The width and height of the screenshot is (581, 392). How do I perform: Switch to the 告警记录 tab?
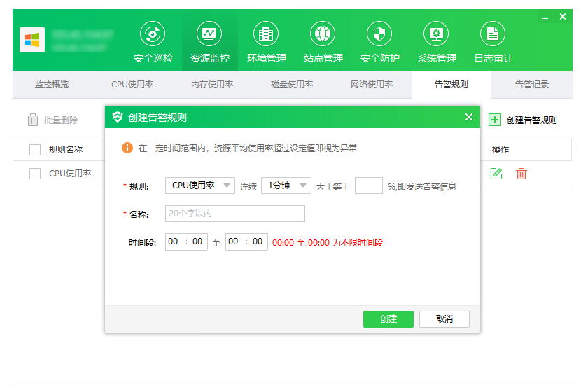[x=532, y=85]
